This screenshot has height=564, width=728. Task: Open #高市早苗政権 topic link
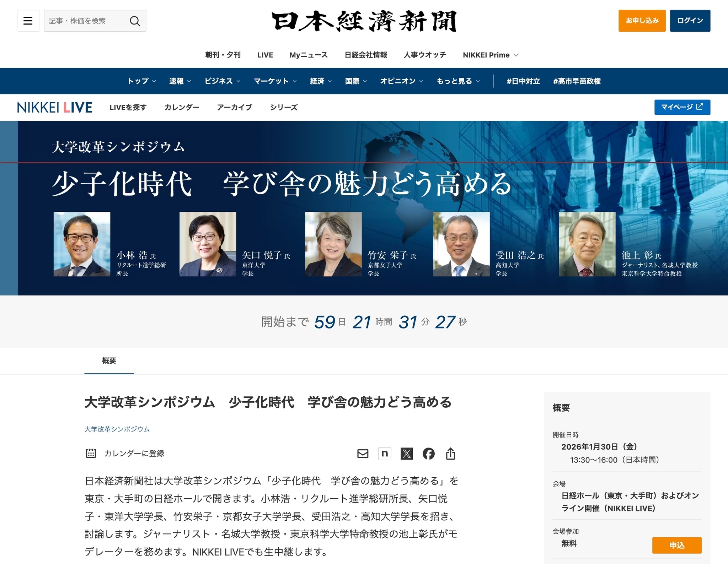pos(577,81)
